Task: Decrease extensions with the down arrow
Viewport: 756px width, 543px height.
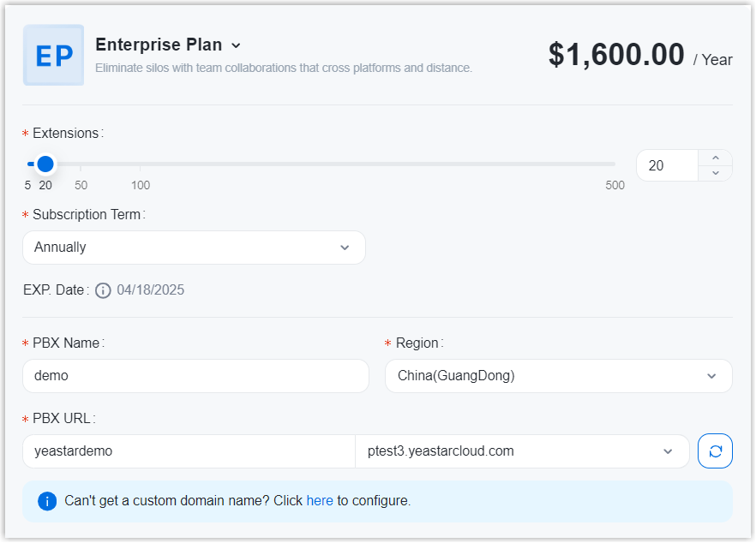Action: click(x=716, y=173)
